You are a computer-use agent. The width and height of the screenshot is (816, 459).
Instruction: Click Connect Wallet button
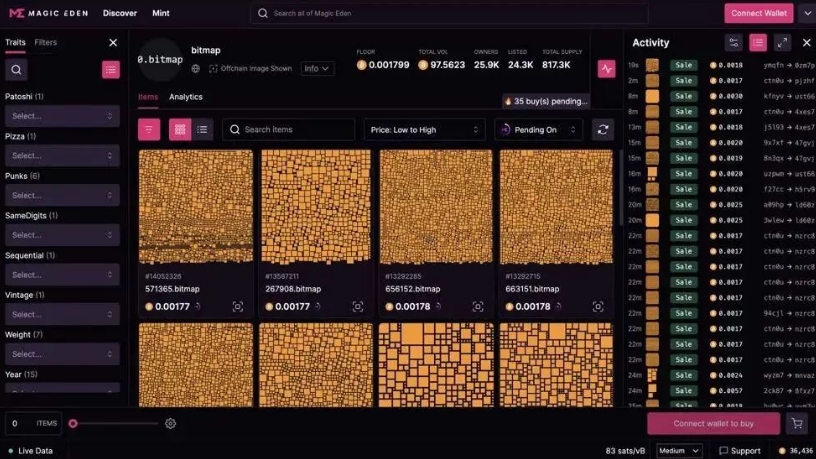(x=759, y=13)
